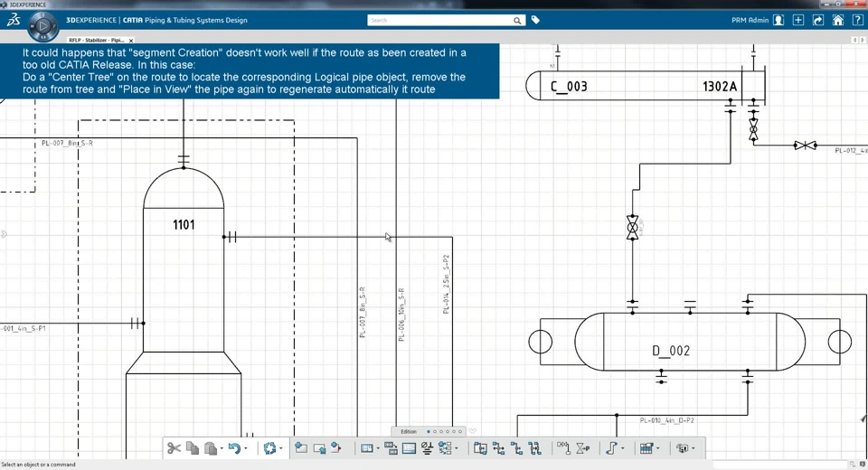The width and height of the screenshot is (868, 470).
Task: Select the valve symbol above D_002
Action: (632, 228)
